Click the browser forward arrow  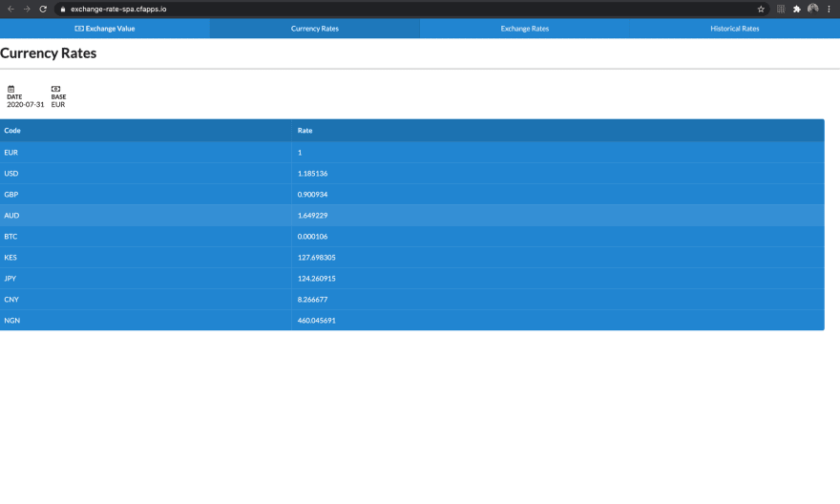[x=27, y=10]
